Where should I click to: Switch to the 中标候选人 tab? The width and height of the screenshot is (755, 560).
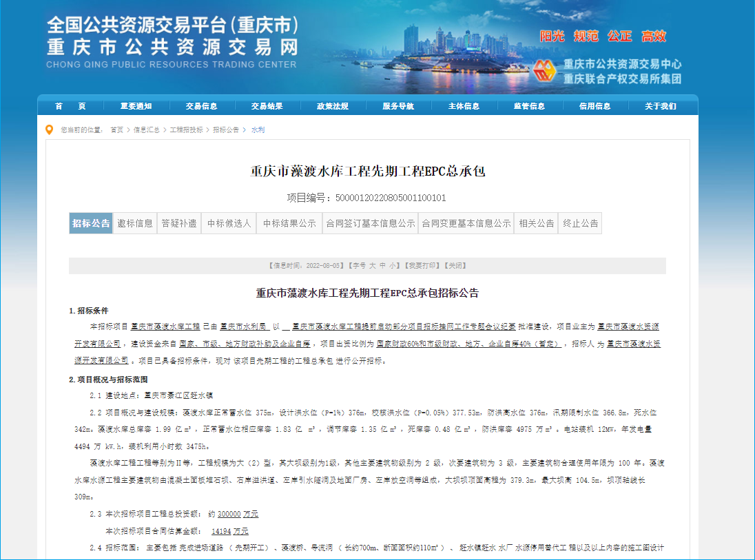[x=229, y=223]
